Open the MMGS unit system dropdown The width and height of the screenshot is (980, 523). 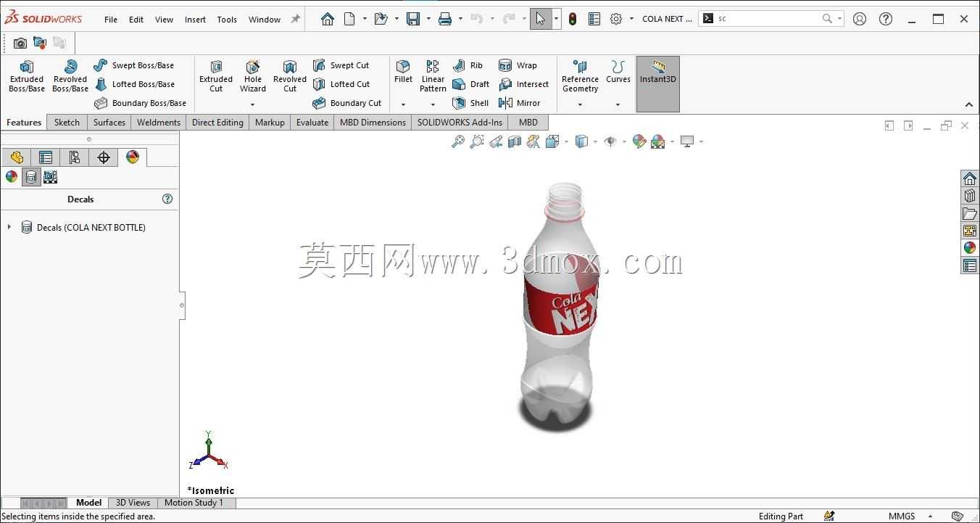(x=930, y=516)
